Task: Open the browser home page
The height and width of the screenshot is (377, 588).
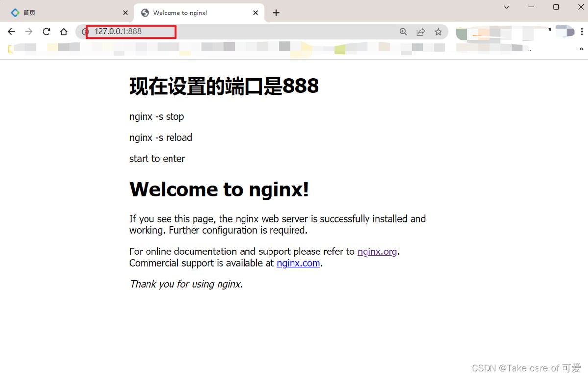Action: pos(64,32)
